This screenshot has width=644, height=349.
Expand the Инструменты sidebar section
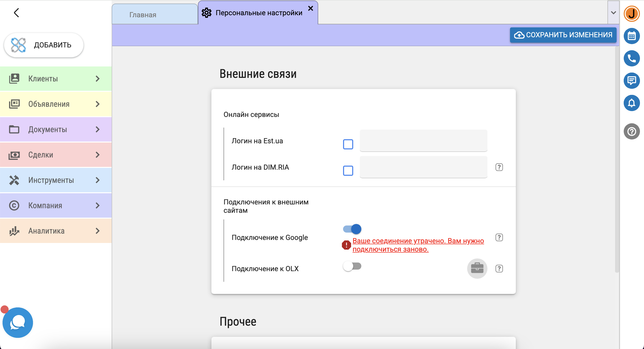point(56,180)
